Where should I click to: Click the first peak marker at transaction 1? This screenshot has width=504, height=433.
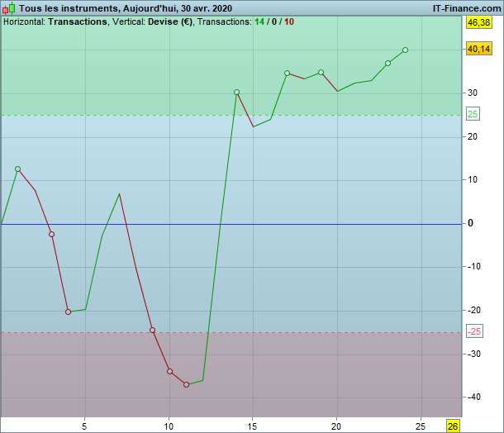[x=17, y=169]
